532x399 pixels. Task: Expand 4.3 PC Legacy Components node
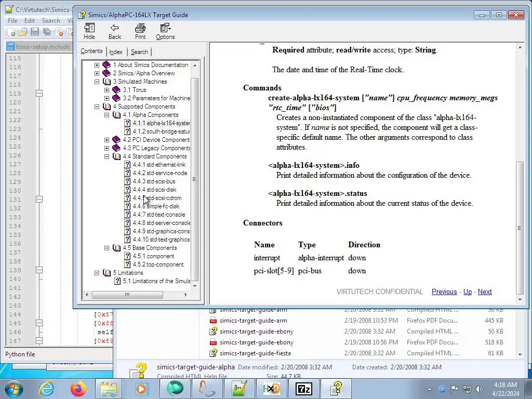(107, 148)
